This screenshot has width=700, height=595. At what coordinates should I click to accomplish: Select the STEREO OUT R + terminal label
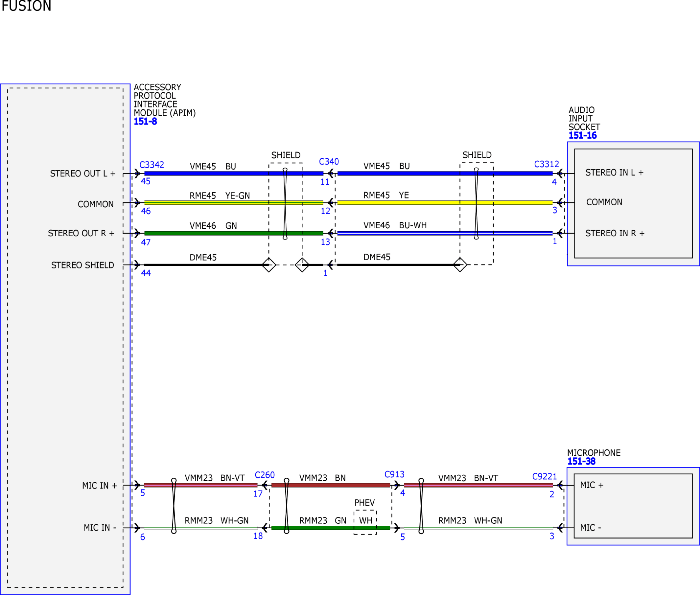point(81,233)
